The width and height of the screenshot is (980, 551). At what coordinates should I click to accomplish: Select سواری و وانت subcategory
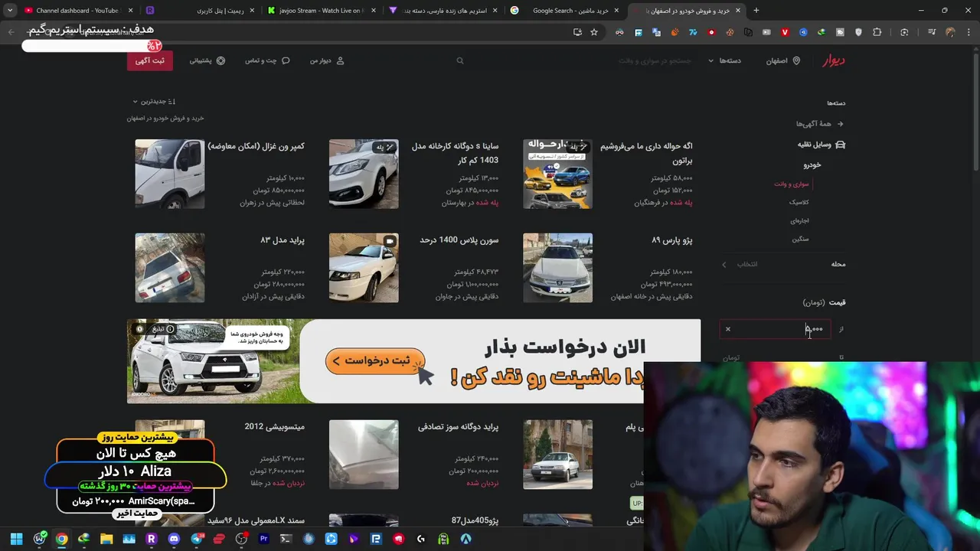pyautogui.click(x=791, y=184)
